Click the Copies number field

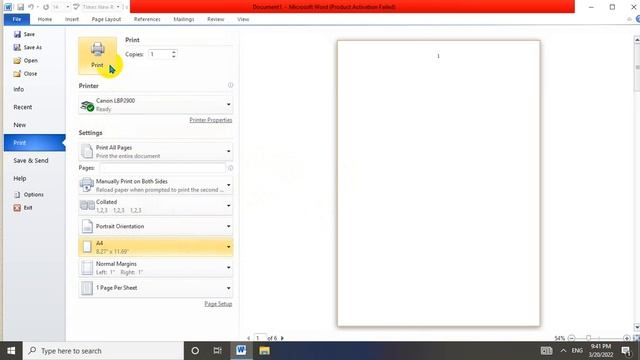160,54
